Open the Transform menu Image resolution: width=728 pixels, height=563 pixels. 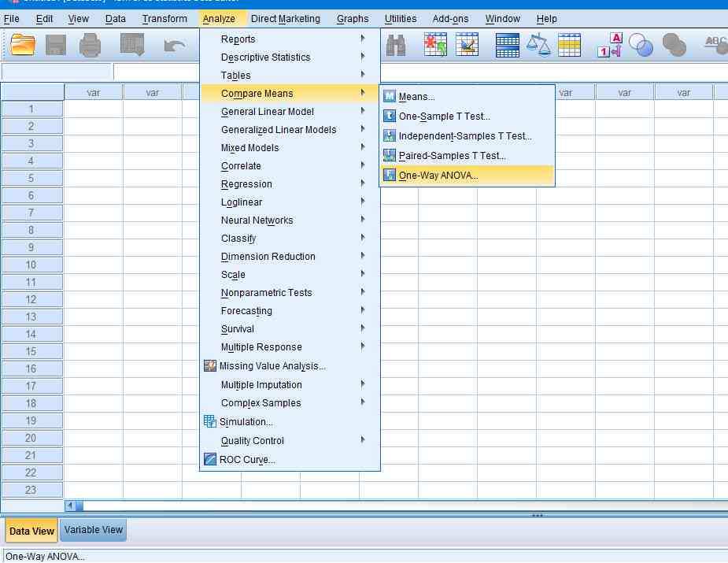(x=164, y=19)
